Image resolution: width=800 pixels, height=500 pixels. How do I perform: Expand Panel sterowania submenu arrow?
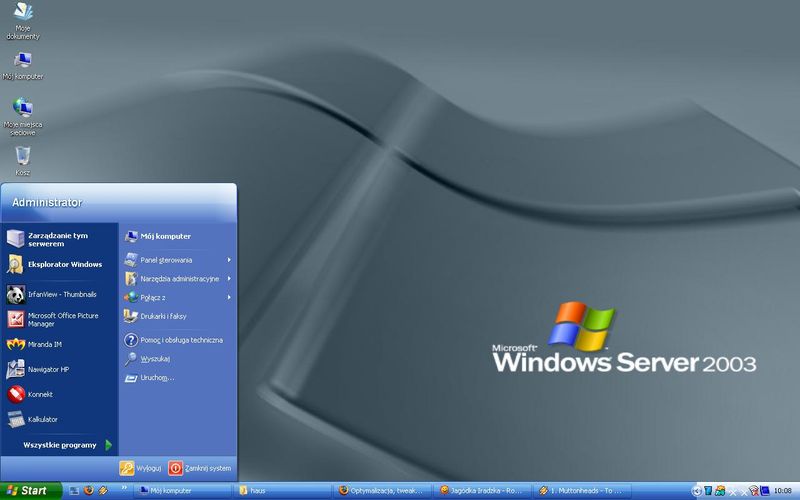[x=229, y=260]
